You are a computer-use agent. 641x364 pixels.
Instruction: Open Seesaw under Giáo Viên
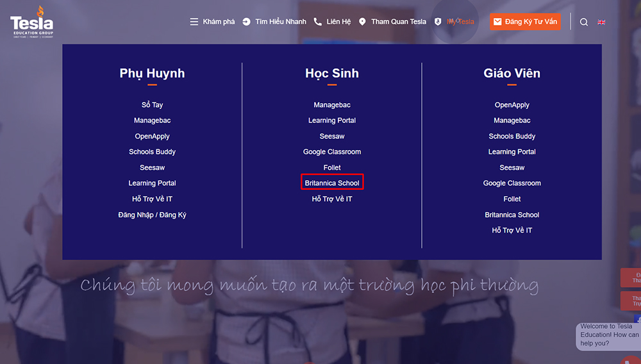(512, 167)
